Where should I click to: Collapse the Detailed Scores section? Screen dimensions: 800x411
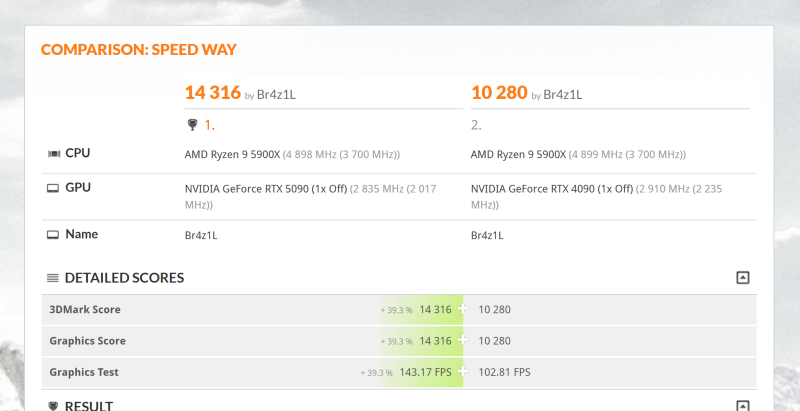click(x=742, y=278)
